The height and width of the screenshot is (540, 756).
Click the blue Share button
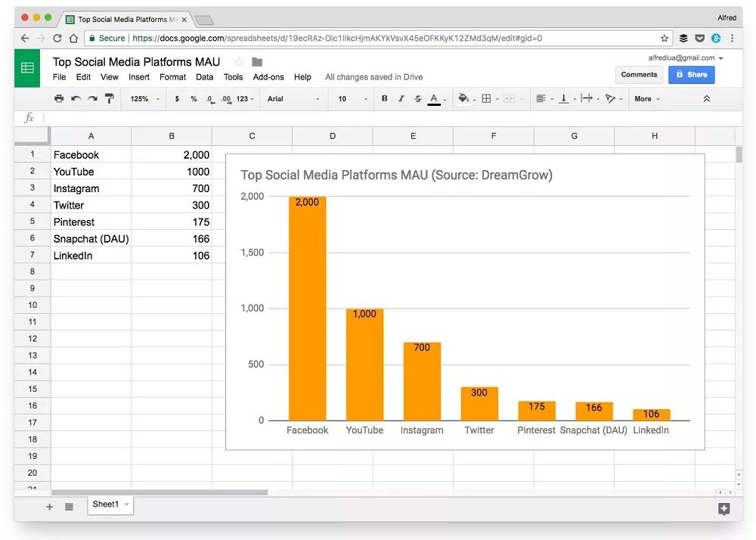tap(692, 75)
